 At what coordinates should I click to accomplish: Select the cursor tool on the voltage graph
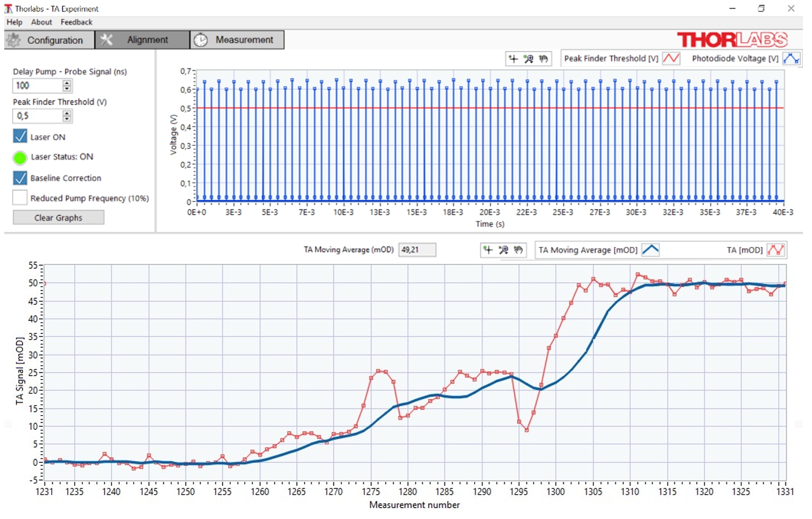coord(513,58)
